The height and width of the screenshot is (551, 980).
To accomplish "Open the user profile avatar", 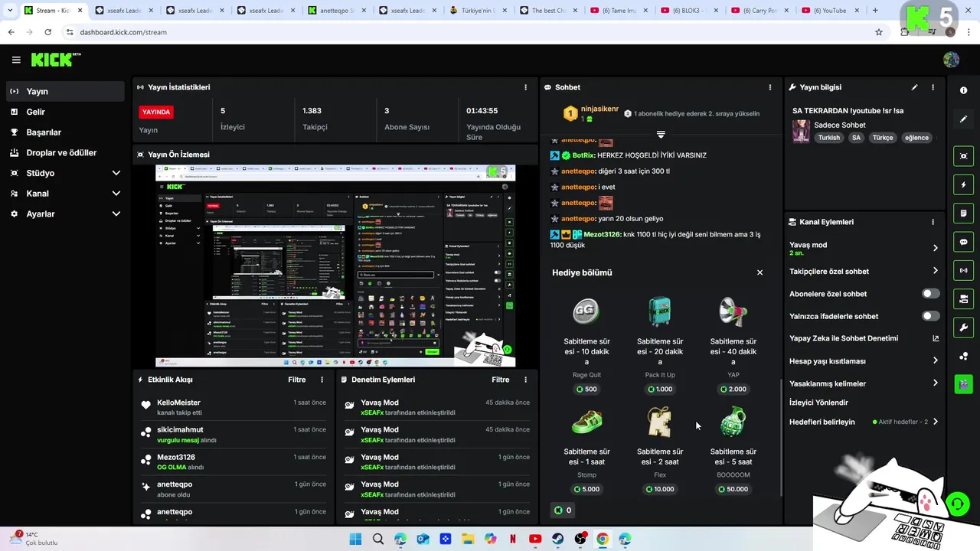I will [951, 60].
